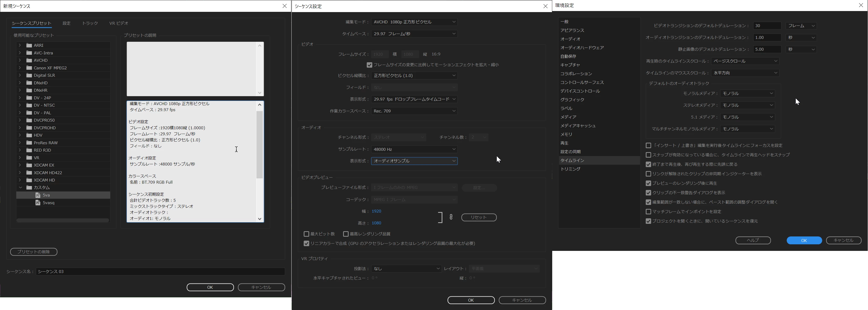Uncheck プレビューのレンダリング後に再生 option

[648, 183]
